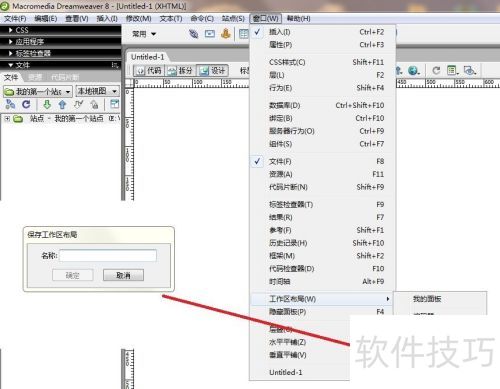The height and width of the screenshot is (389, 500).
Task: Open the 我的第一个站点 site dropdown
Action: (38, 91)
